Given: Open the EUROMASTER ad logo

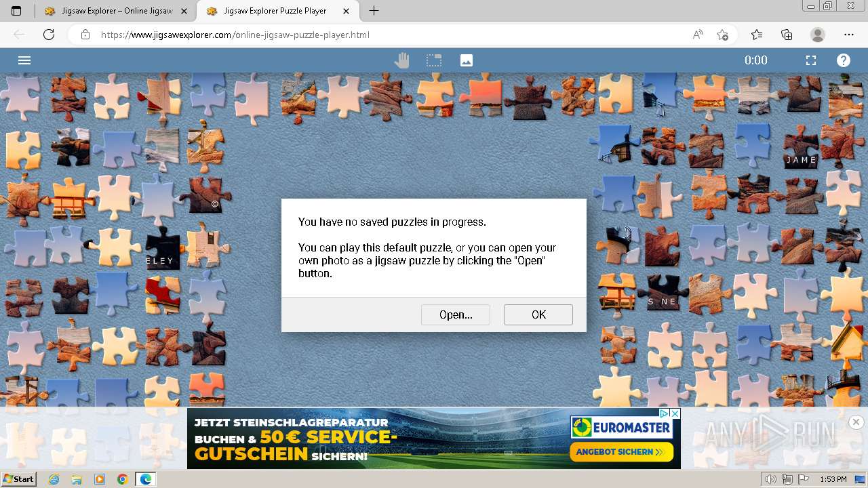Looking at the screenshot, I should tap(621, 428).
